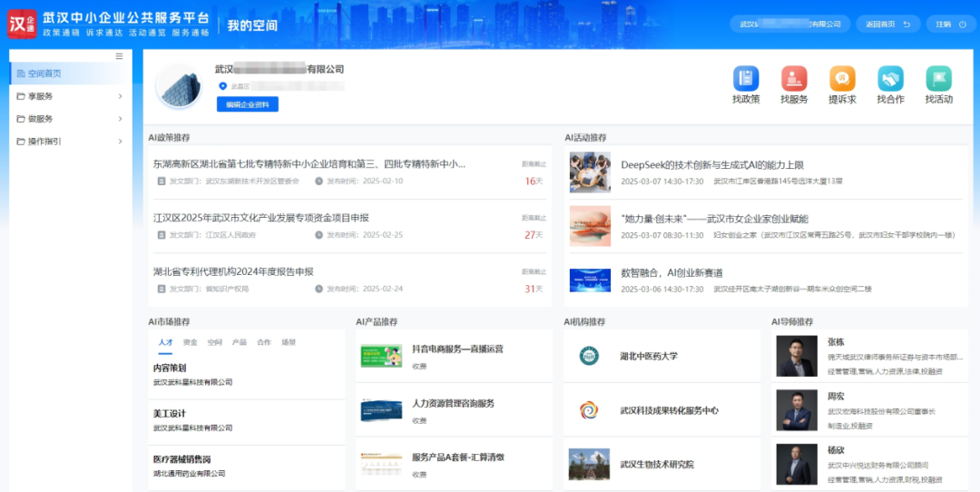Screen dimensions: 980x492
Task: Open the DeepSeek activity thumbnail
Action: point(590,172)
